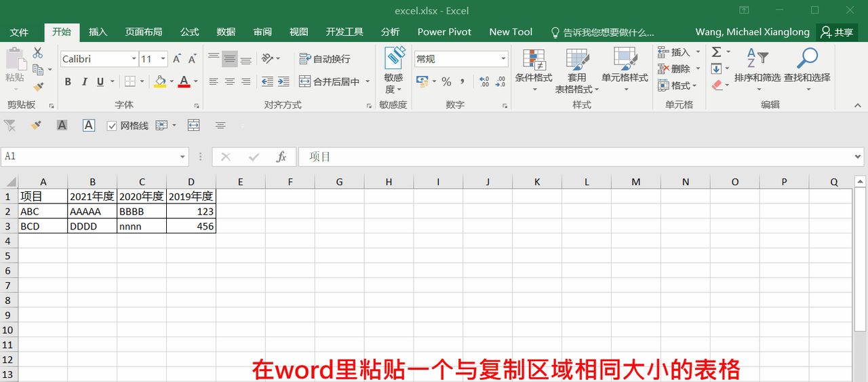Click the 共享 share button
The width and height of the screenshot is (868, 382).
(x=836, y=32)
